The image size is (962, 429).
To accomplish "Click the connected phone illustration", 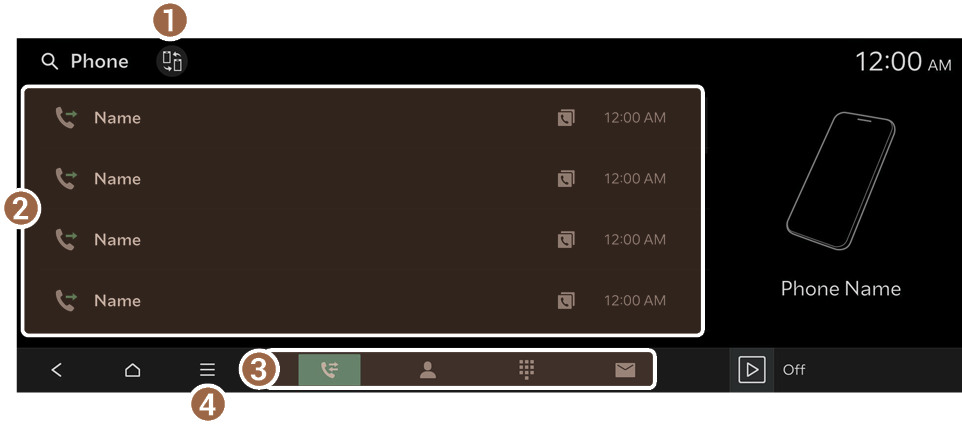I will coord(841,180).
